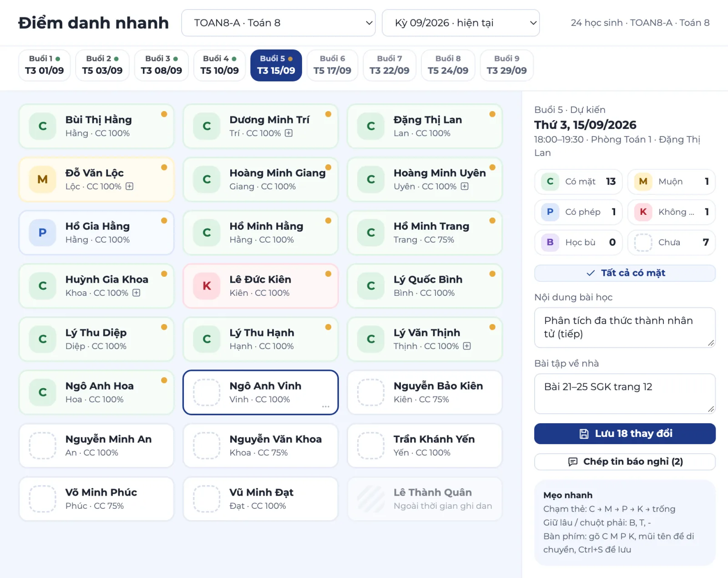Toggle empty status box of Nguyễn Minh An

pos(42,446)
